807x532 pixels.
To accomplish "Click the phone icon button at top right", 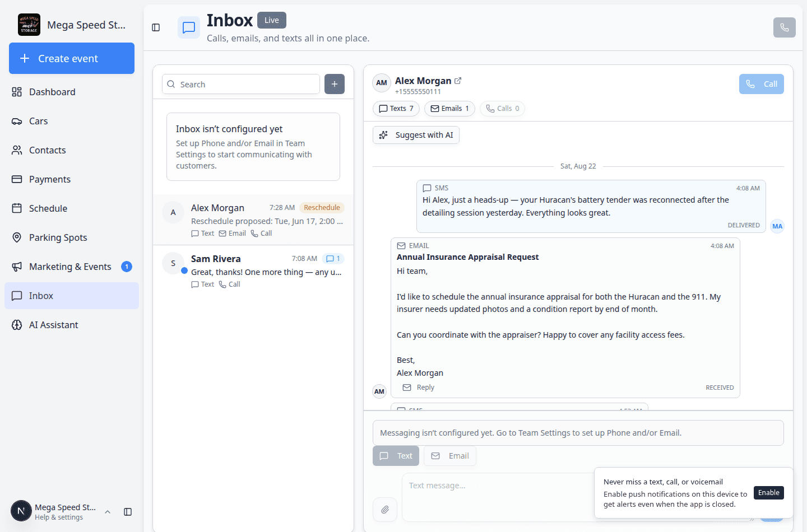I will coord(785,27).
